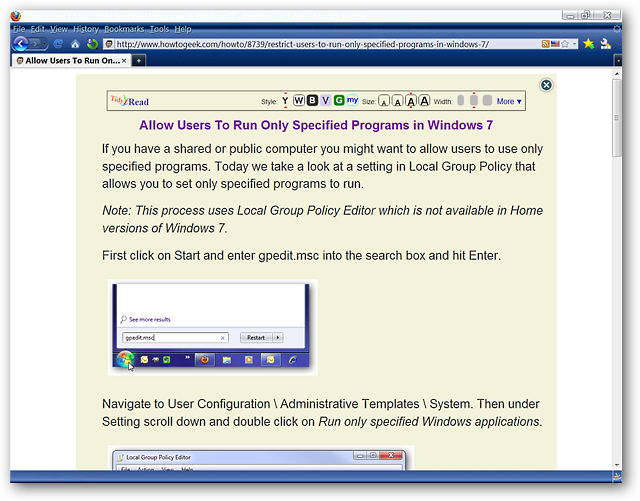Close the 'Allow Users To Run On...' tab
Image resolution: width=640 pixels, height=501 pixels.
(124, 60)
